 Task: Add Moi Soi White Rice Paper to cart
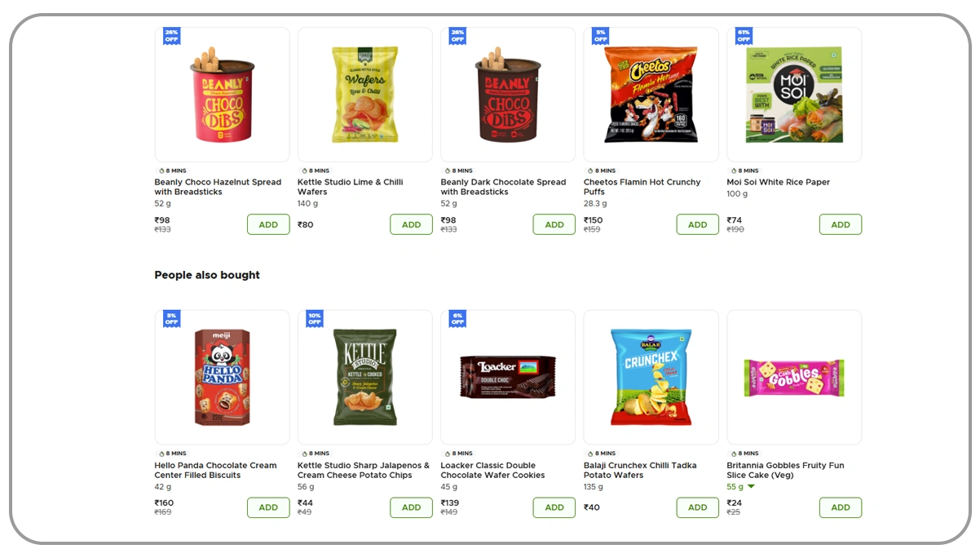pyautogui.click(x=840, y=224)
